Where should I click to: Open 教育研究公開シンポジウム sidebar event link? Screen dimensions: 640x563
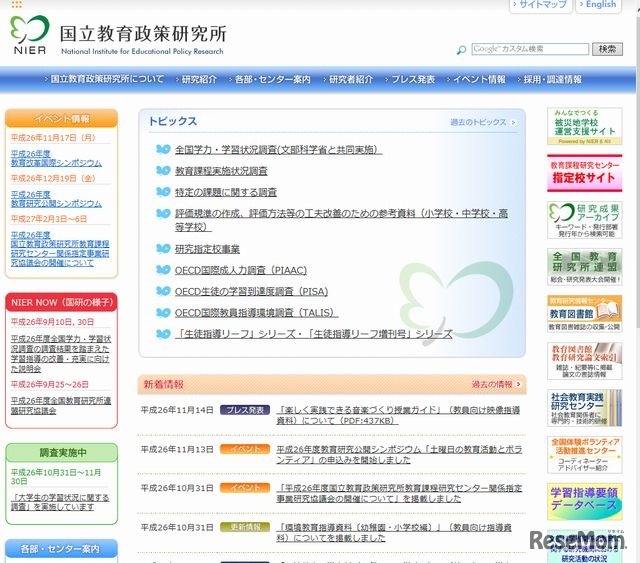coord(56,199)
